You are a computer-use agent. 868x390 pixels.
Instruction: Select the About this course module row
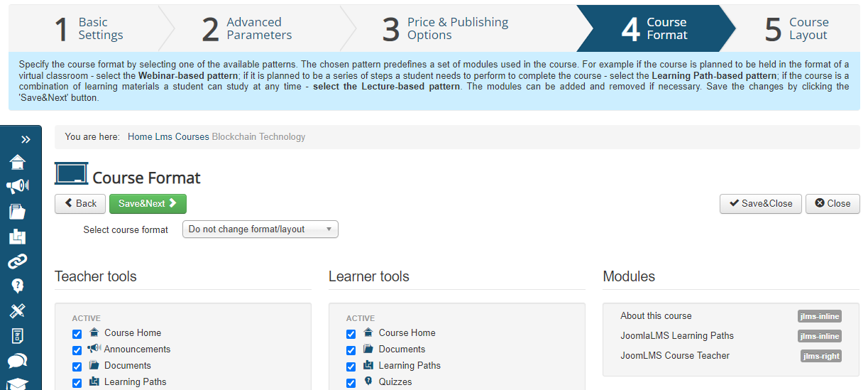(655, 316)
